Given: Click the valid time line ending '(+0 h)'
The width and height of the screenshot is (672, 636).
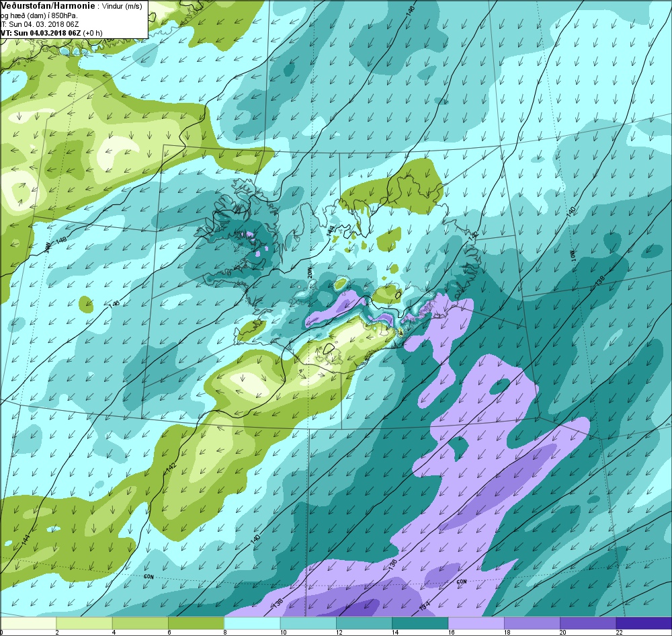Looking at the screenshot, I should [52, 33].
